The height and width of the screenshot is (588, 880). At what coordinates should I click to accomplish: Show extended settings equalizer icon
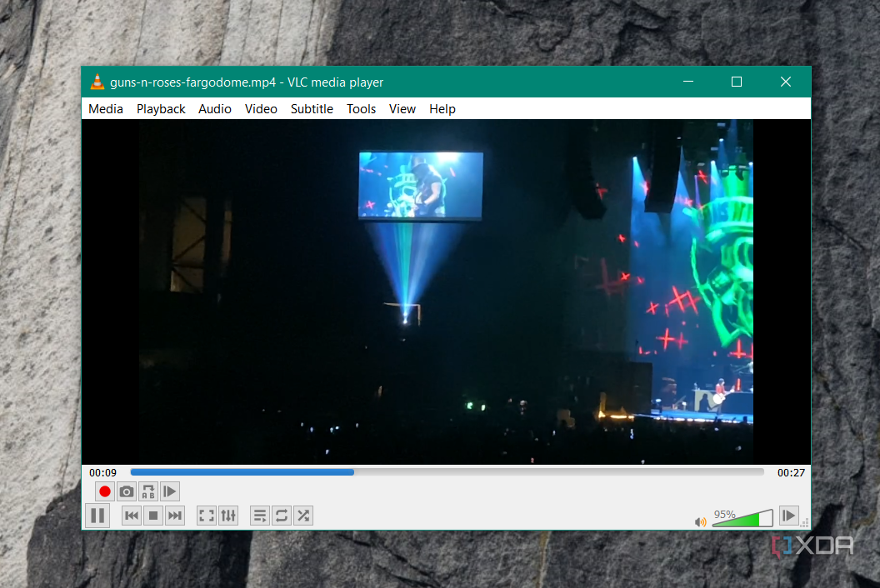(x=228, y=516)
